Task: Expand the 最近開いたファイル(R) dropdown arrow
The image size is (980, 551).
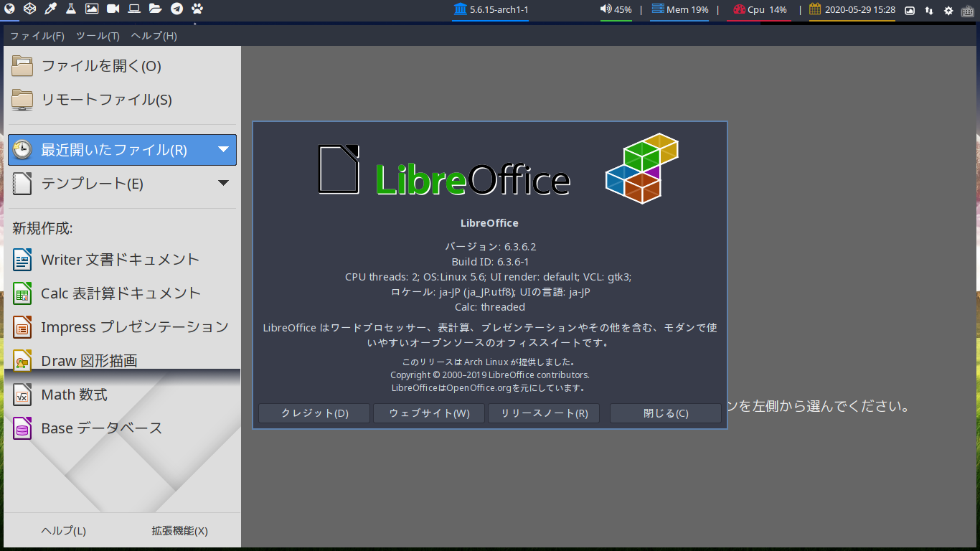Action: pyautogui.click(x=223, y=149)
